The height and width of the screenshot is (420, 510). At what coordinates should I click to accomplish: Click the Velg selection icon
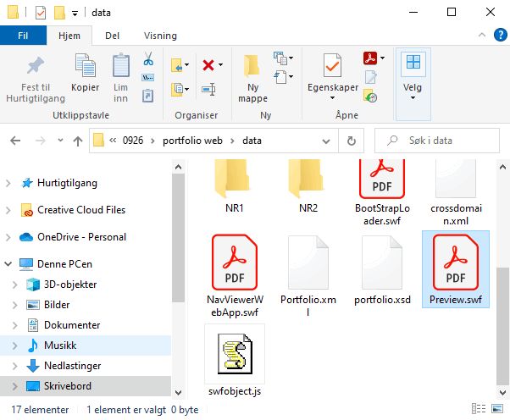413,62
